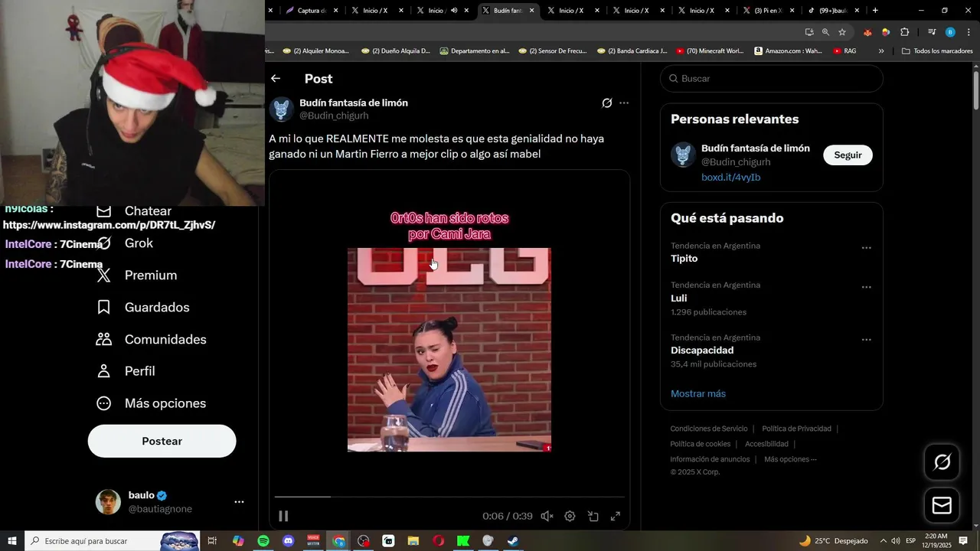
Task: Follow Budín fantasía de limón with Seguir
Action: tap(848, 155)
